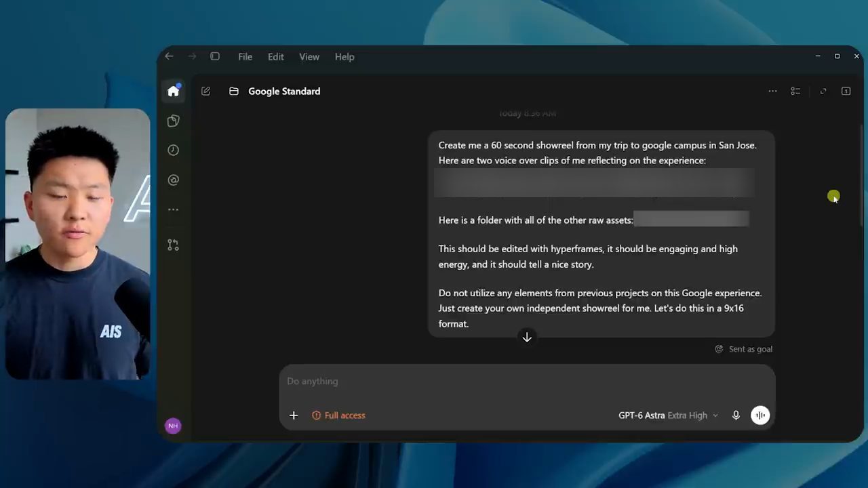
Task: Click the text 'Create me a 60 second showreel'
Action: [506, 145]
